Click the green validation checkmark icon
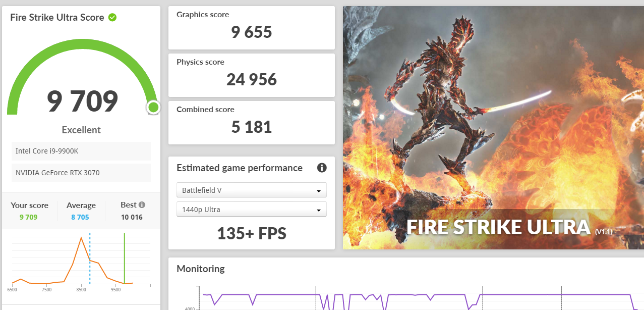 click(112, 17)
